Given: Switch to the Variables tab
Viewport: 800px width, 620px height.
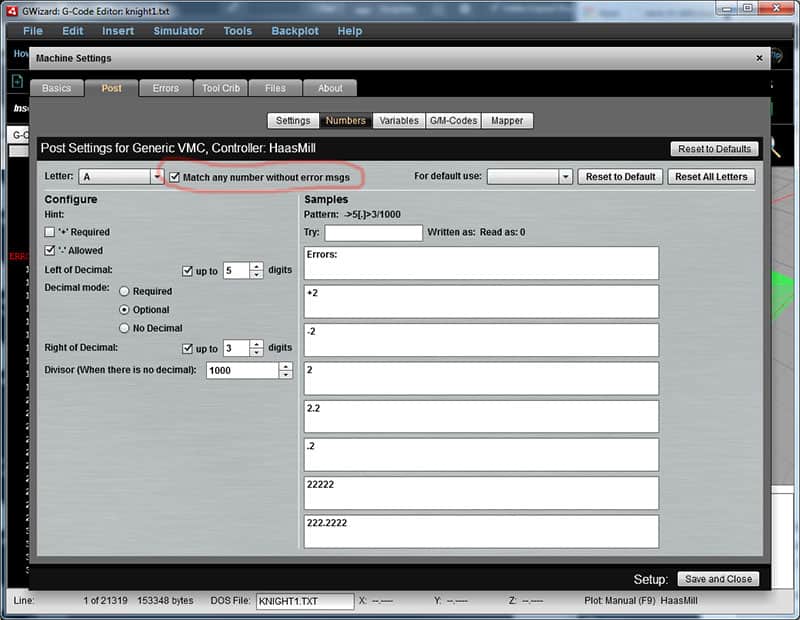Looking at the screenshot, I should tap(399, 120).
